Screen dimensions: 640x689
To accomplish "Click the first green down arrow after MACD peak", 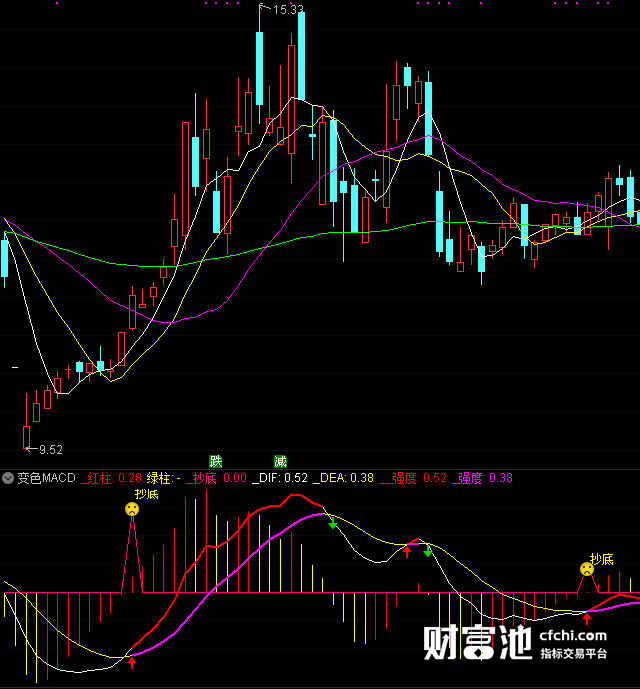I will (x=333, y=523).
